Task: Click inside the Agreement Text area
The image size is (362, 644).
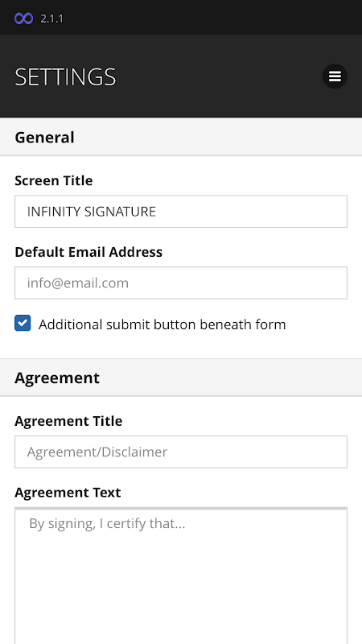Action: 181,576
